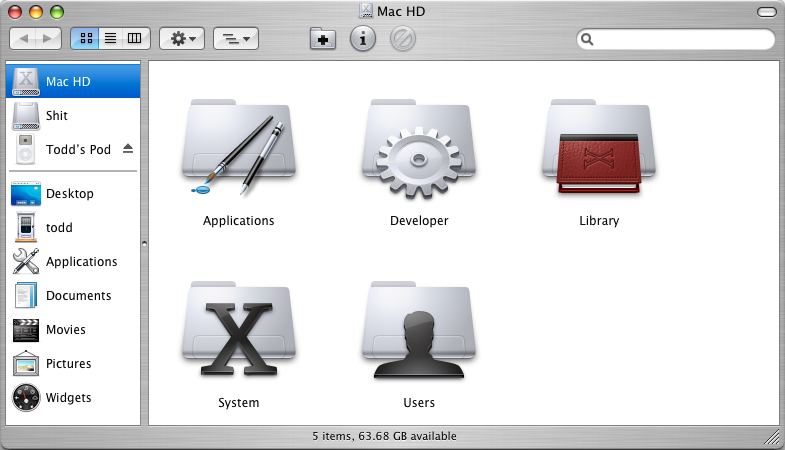Click the sidebar divider handle

click(144, 244)
